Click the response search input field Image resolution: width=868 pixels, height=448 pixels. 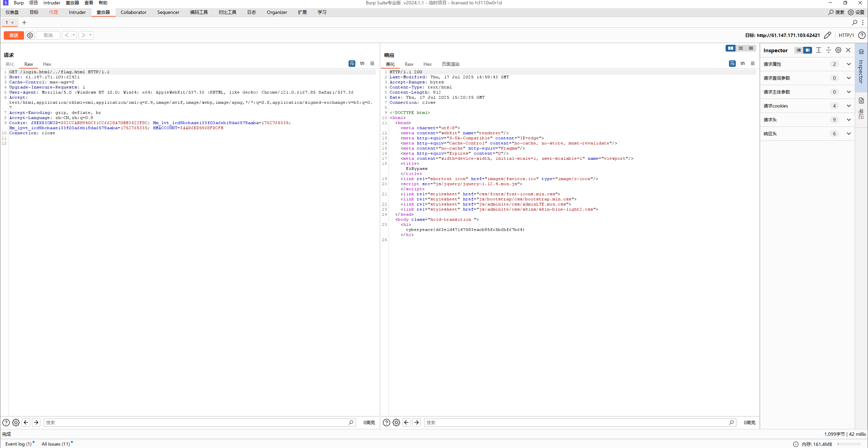point(576,423)
